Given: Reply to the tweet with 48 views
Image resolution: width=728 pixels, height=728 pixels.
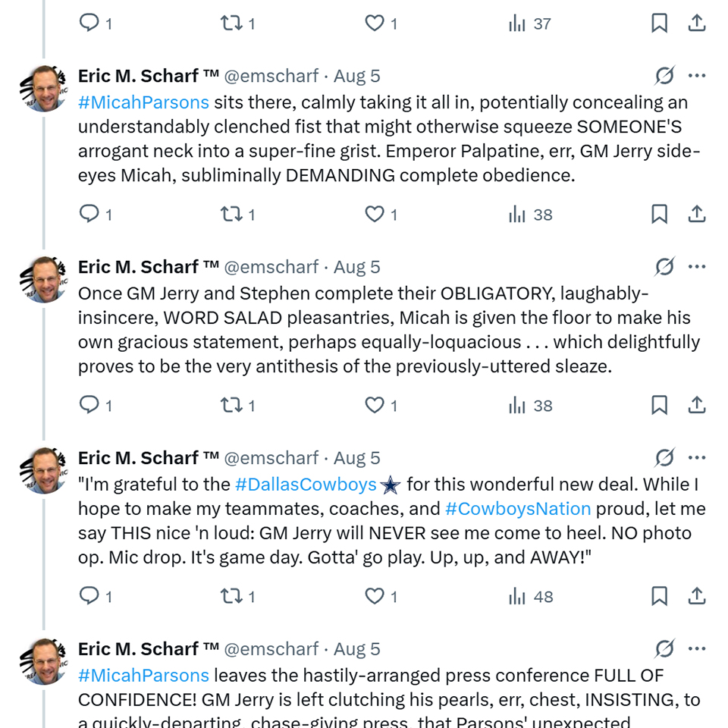Looking at the screenshot, I should pyautogui.click(x=90, y=596).
